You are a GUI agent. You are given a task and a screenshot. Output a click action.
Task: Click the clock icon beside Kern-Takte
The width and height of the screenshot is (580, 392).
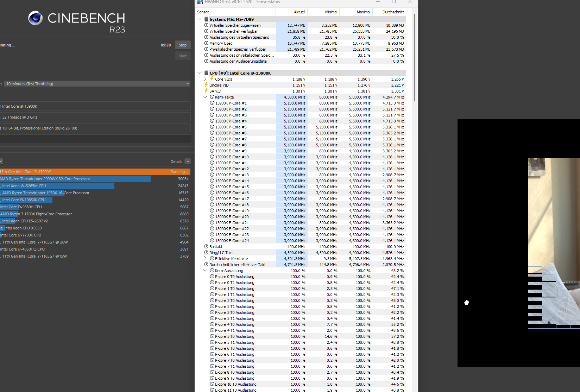coord(212,97)
